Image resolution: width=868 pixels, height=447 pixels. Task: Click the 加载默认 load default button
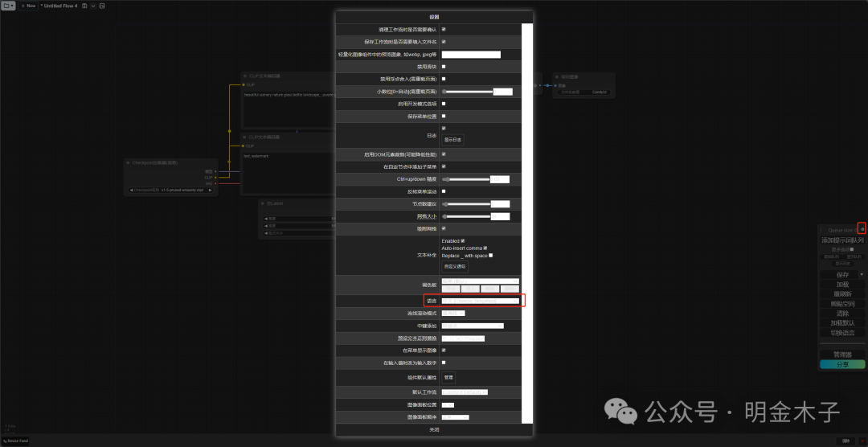(842, 323)
